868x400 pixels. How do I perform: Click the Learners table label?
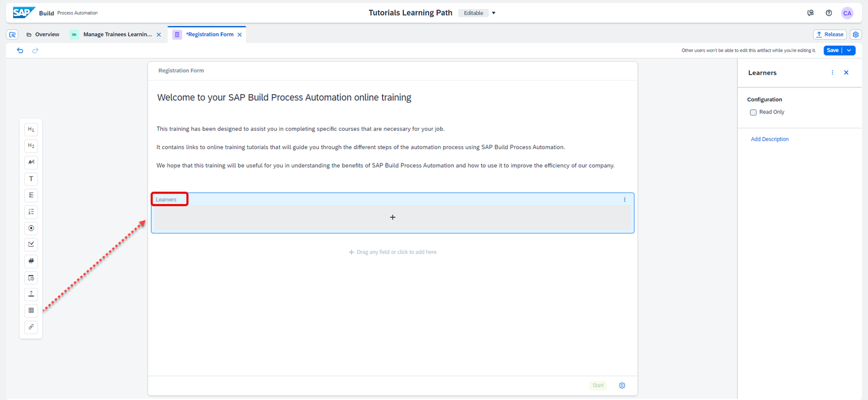pyautogui.click(x=166, y=200)
